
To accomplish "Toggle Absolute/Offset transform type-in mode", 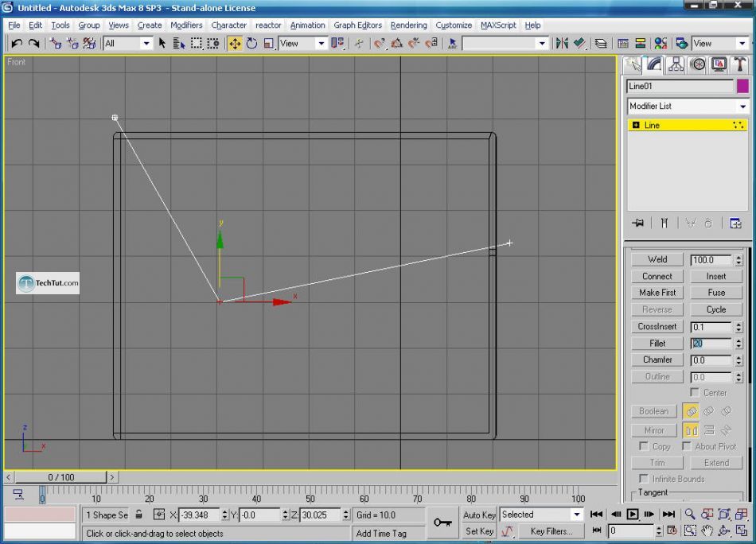I will click(x=158, y=515).
